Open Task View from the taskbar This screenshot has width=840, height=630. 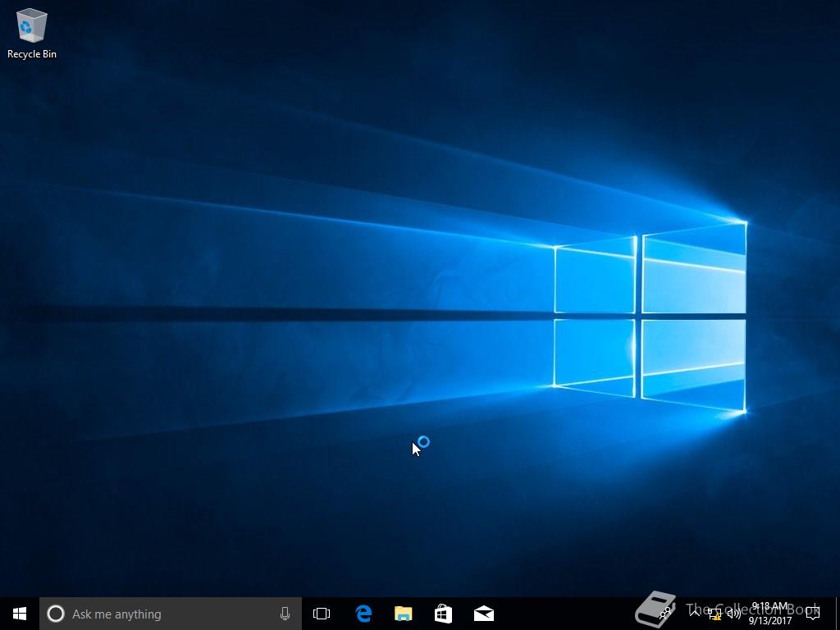coord(322,614)
